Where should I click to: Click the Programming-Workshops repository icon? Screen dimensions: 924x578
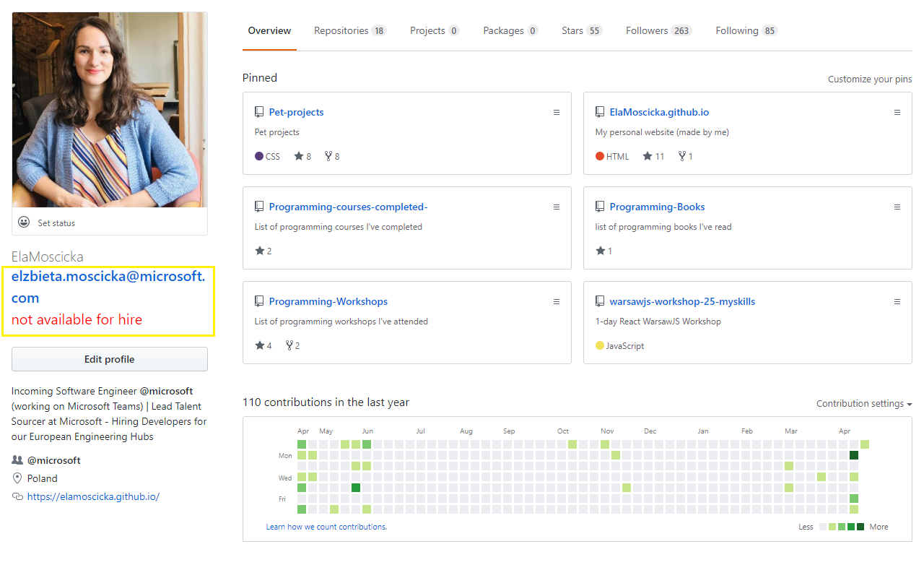click(259, 301)
